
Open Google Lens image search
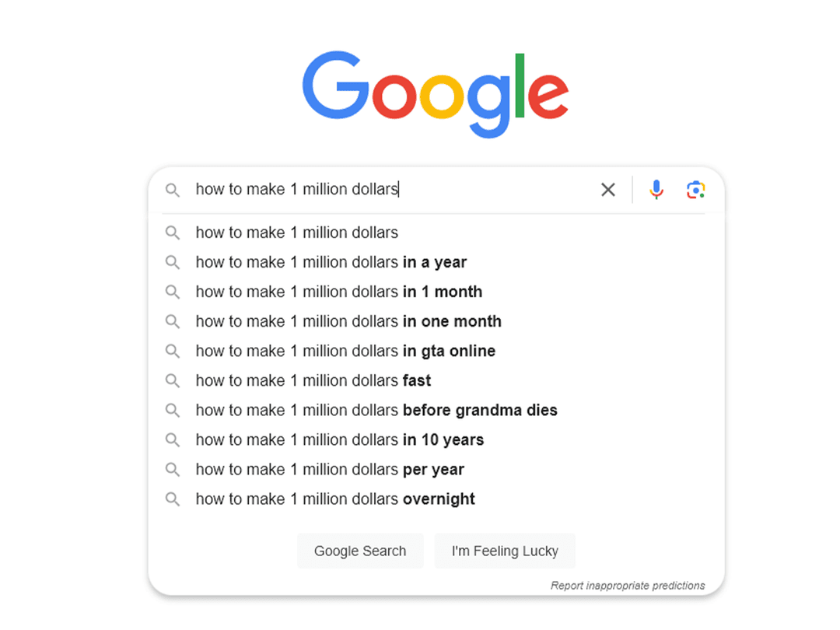695,189
